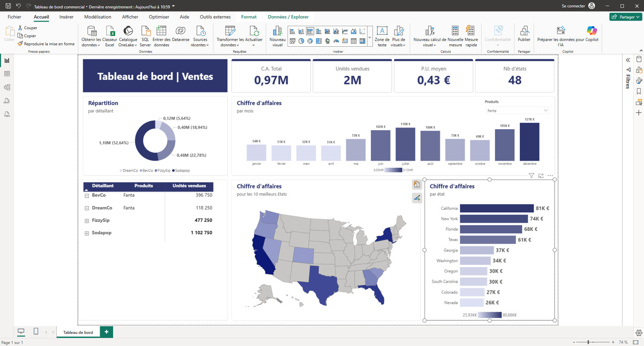Expand the FizzySip row in matrix

point(87,221)
